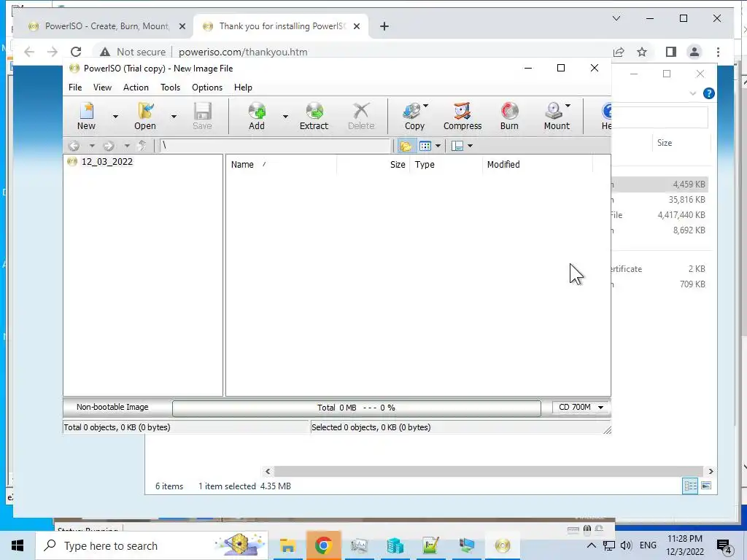Image resolution: width=747 pixels, height=560 pixels.
Task: Click the Total 0 MB capacity progress bar
Action: point(356,408)
